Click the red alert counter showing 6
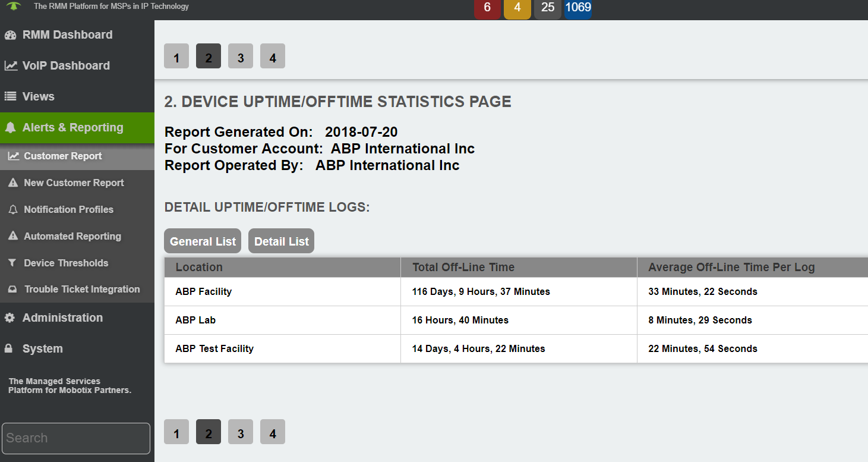The image size is (868, 462). (x=488, y=8)
